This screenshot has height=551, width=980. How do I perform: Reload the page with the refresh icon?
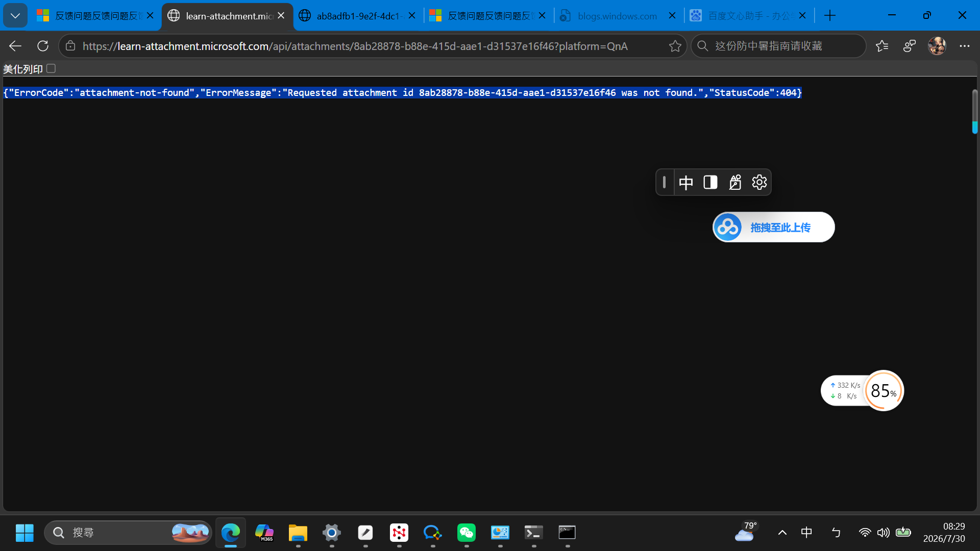[43, 46]
